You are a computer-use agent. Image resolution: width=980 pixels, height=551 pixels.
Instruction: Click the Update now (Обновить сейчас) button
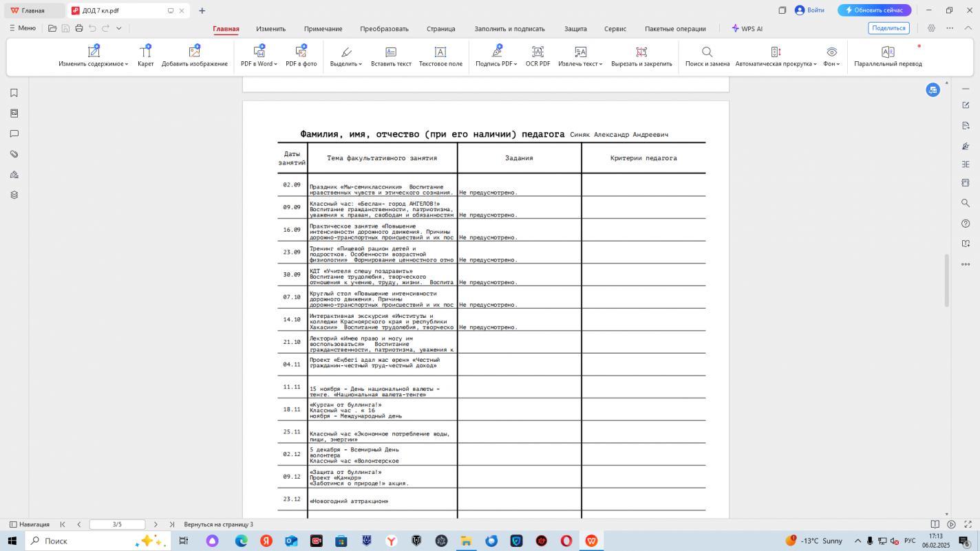(x=874, y=10)
